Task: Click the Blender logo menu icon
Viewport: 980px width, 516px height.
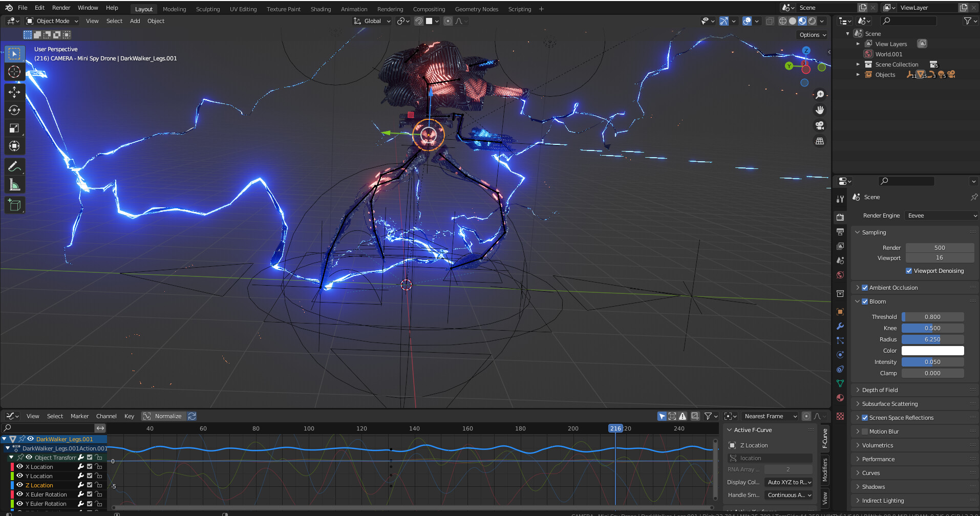Action: point(9,8)
